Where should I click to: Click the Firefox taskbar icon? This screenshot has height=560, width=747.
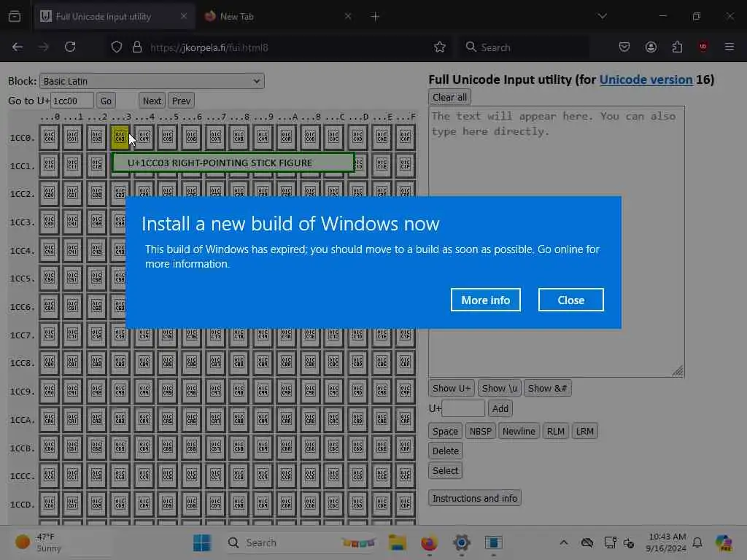(x=429, y=542)
